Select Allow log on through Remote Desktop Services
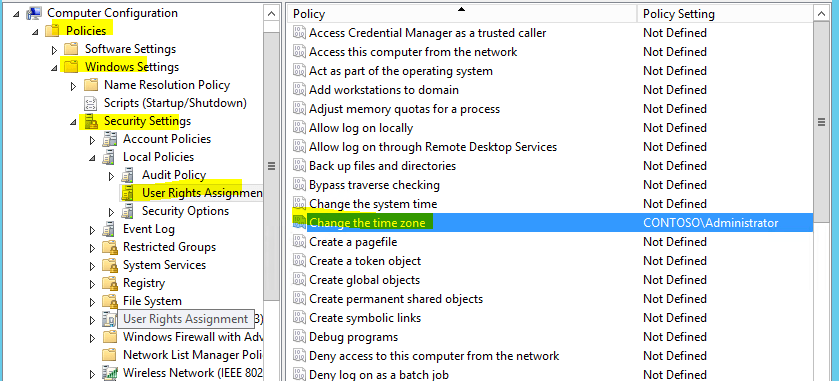This screenshot has height=381, width=839. pyautogui.click(x=433, y=147)
